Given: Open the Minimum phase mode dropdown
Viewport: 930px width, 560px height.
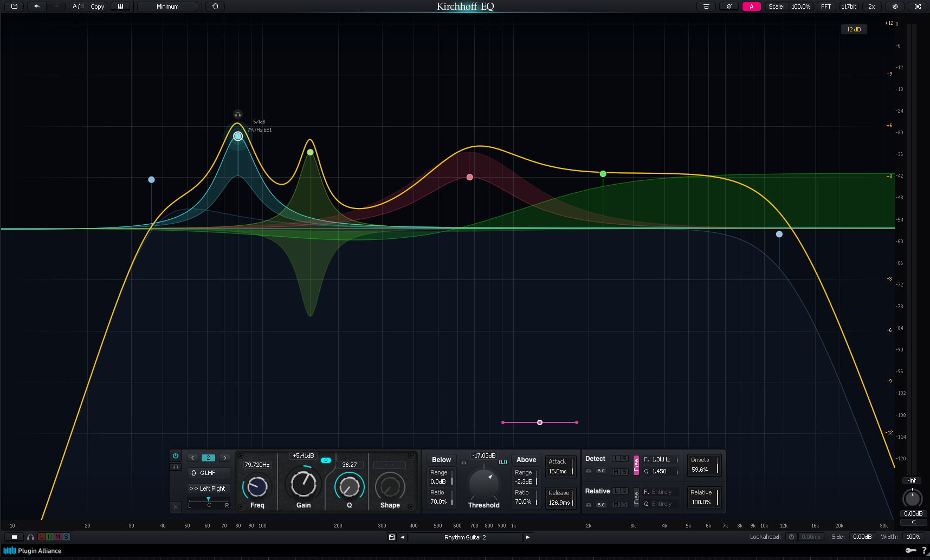Looking at the screenshot, I should pyautogui.click(x=167, y=6).
